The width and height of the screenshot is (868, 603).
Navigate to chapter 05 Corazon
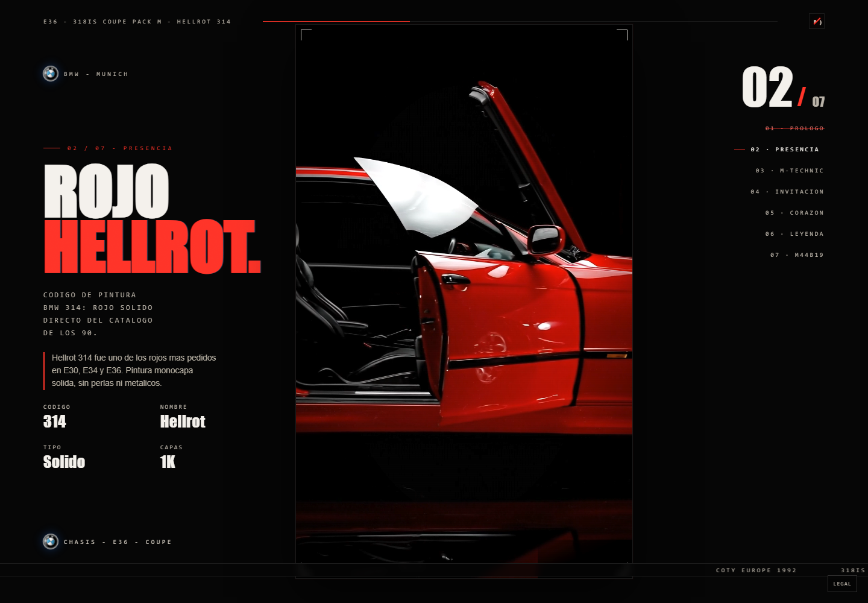tap(794, 213)
